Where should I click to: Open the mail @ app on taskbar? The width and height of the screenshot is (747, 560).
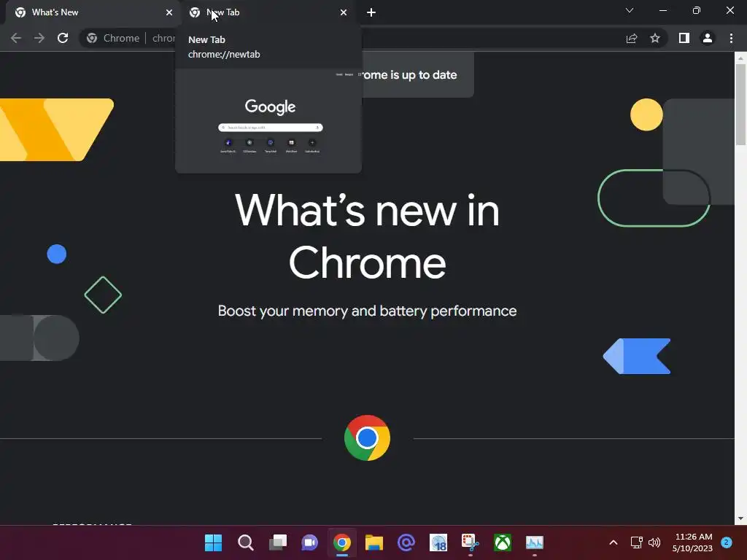406,542
